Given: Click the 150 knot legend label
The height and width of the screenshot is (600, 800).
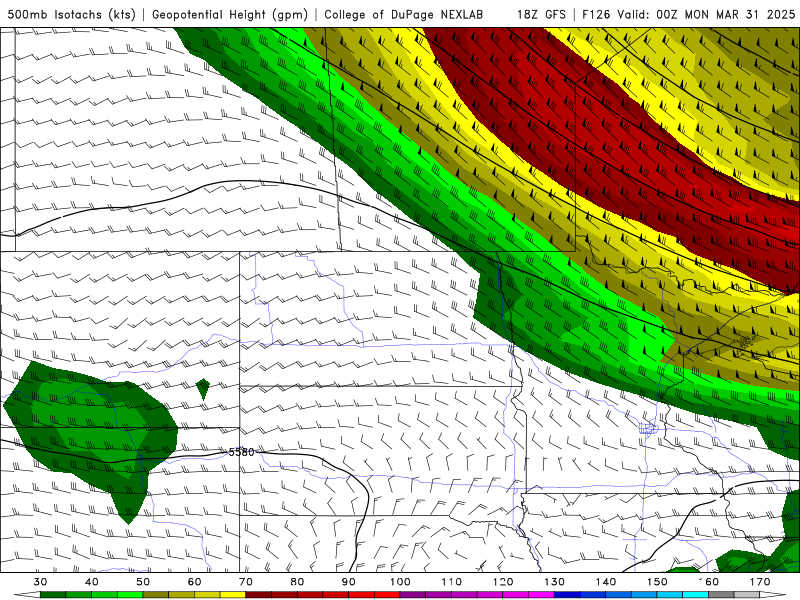Looking at the screenshot, I should tap(658, 582).
